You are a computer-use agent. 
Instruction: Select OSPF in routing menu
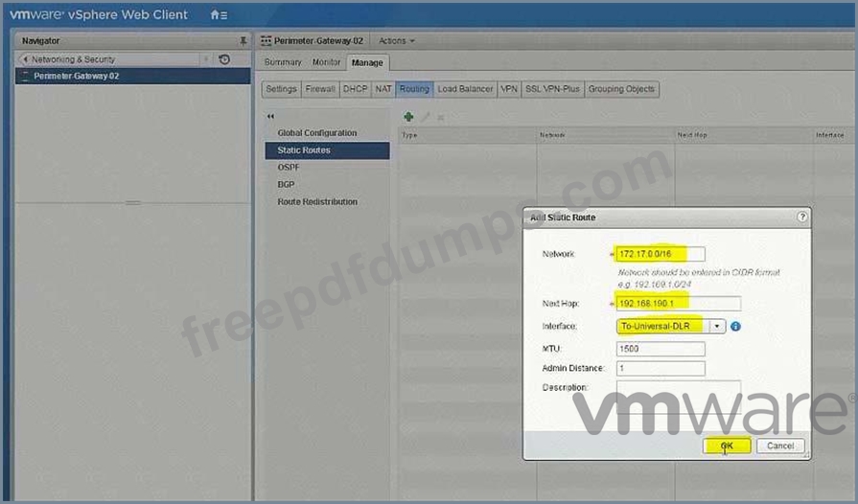[289, 168]
